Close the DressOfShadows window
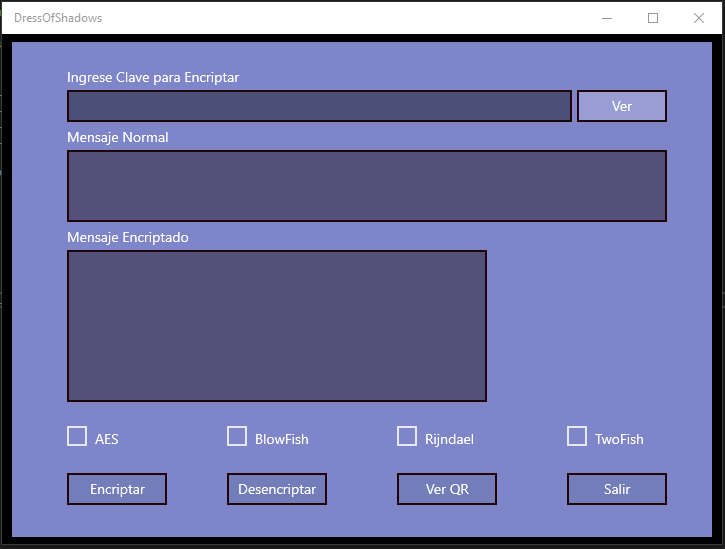Image resolution: width=725 pixels, height=549 pixels. 699,18
